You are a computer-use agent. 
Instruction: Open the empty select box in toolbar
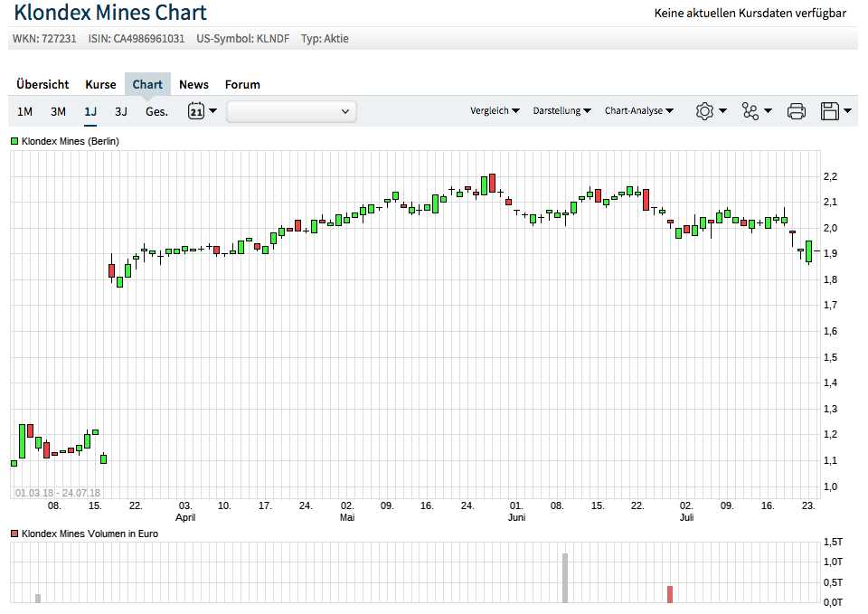coord(291,111)
